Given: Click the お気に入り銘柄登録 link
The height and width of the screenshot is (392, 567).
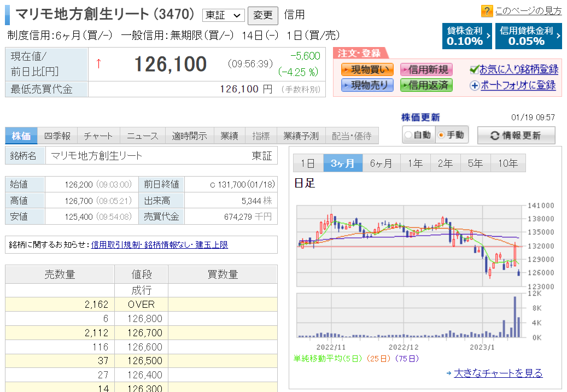Looking at the screenshot, I should (x=519, y=69).
